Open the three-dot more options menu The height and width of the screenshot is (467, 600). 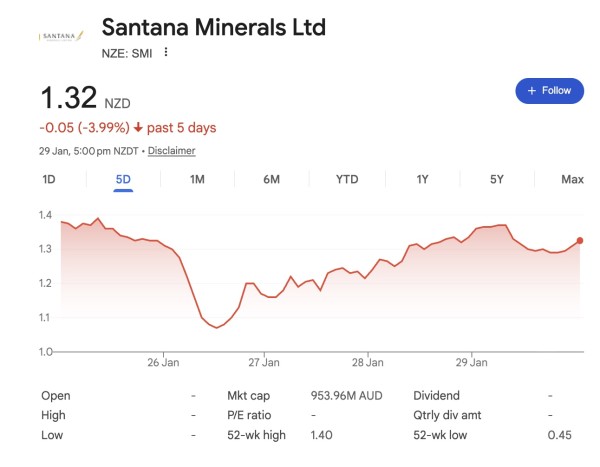[x=166, y=53]
